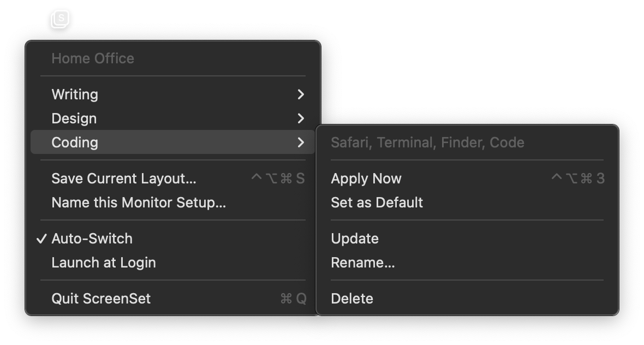644x345 pixels.
Task: Select the Coding layout menu item
Action: [173, 142]
